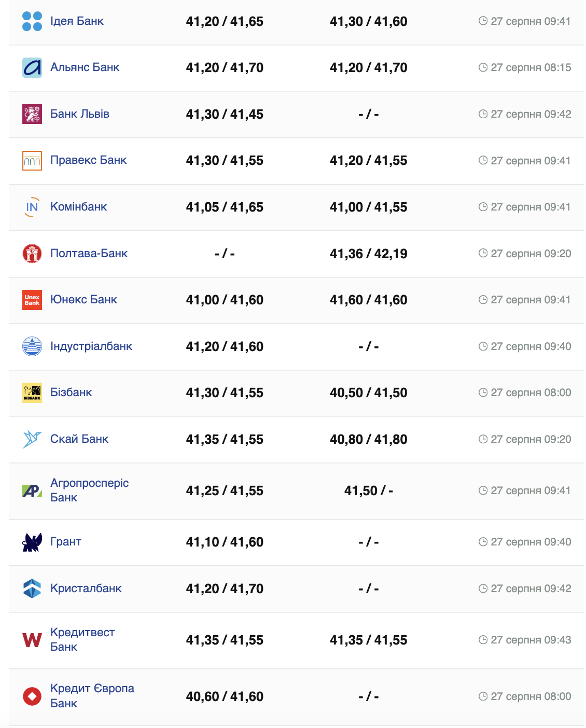
Task: Click the Кредитвест Банк W logo
Action: pyautogui.click(x=32, y=640)
